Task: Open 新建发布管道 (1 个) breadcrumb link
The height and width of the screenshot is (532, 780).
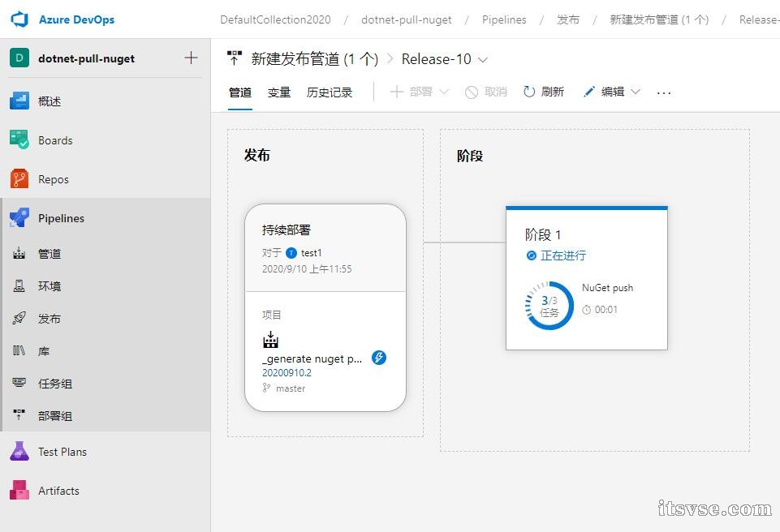Action: coord(659,20)
